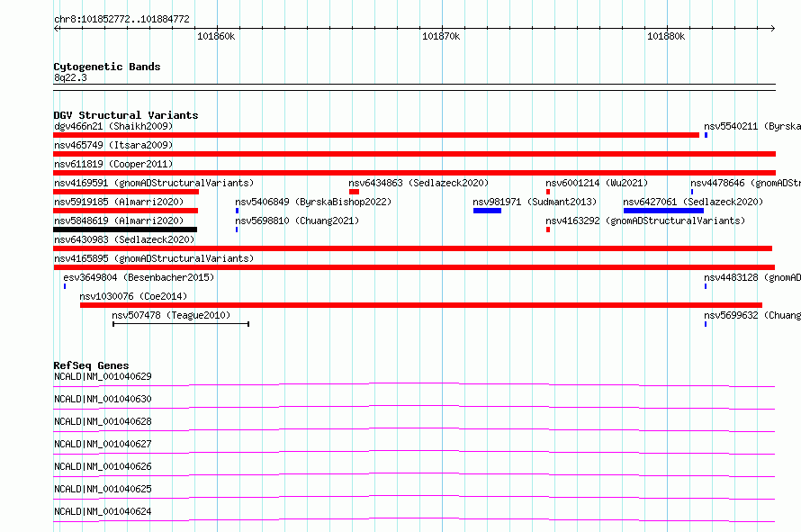
Task: Click the blue bar under nsv981971 (Sudmant2013)
Action: [487, 211]
